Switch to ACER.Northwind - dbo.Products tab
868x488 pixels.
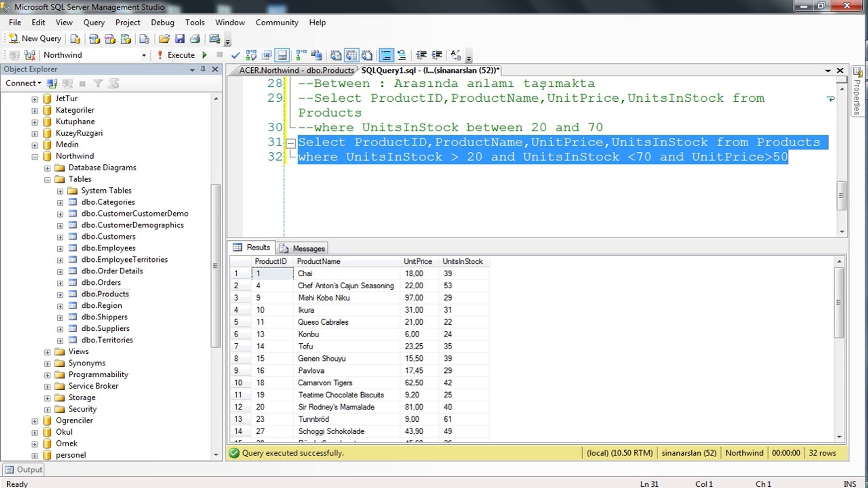[x=296, y=70]
